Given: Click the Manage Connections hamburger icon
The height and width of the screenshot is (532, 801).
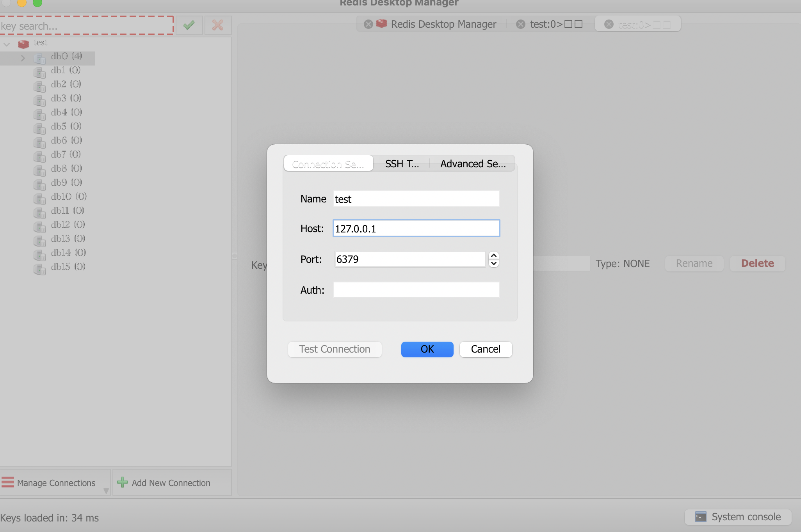Looking at the screenshot, I should click(8, 482).
